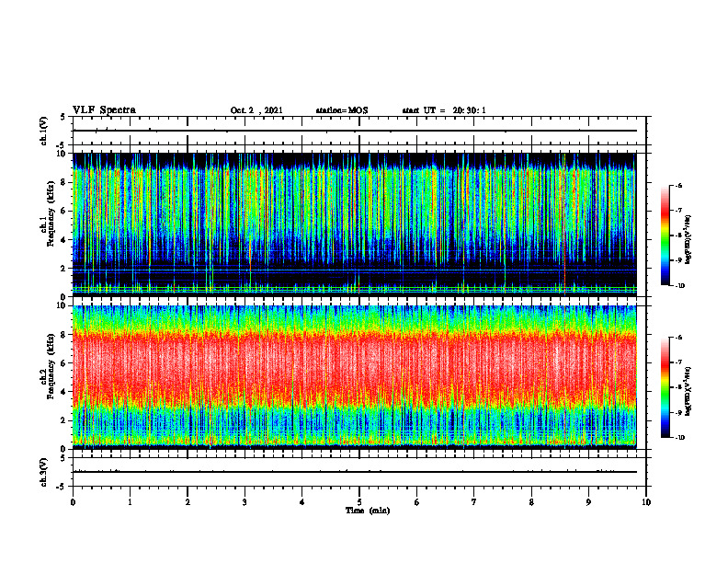Screen dimensions: 728x563
Task: Click the ch.1 colorbar "-6" tick label
Action: [678, 185]
